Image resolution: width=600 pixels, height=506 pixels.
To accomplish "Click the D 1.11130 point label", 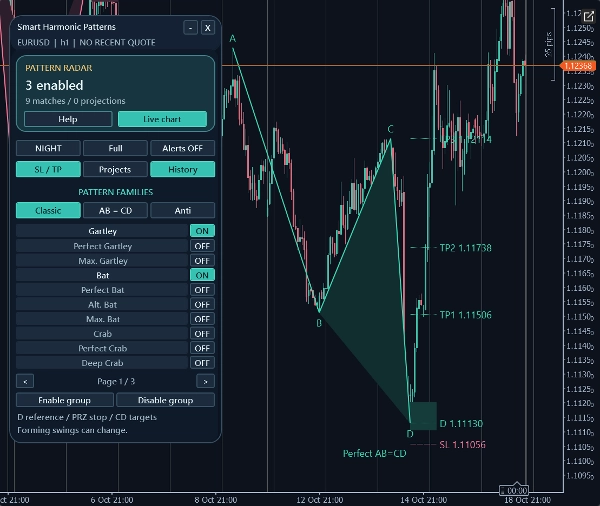I will (x=461, y=424).
